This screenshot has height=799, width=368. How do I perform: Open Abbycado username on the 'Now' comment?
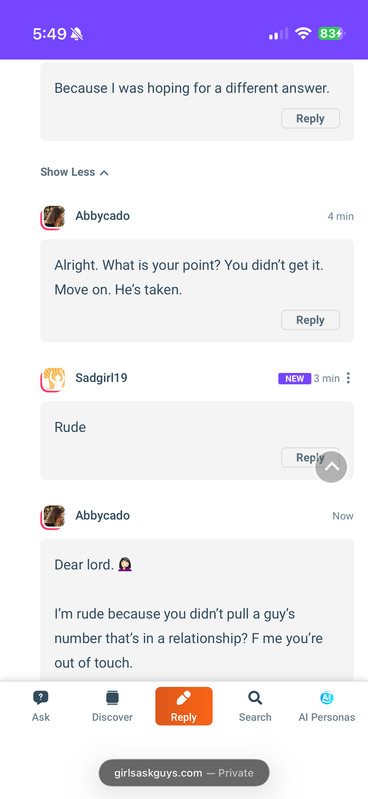click(x=102, y=515)
